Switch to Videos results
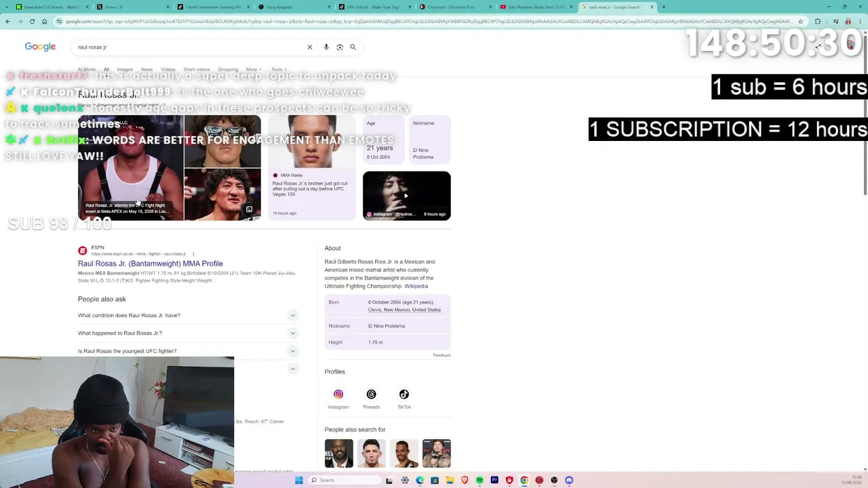The width and height of the screenshot is (868, 488). coord(167,69)
